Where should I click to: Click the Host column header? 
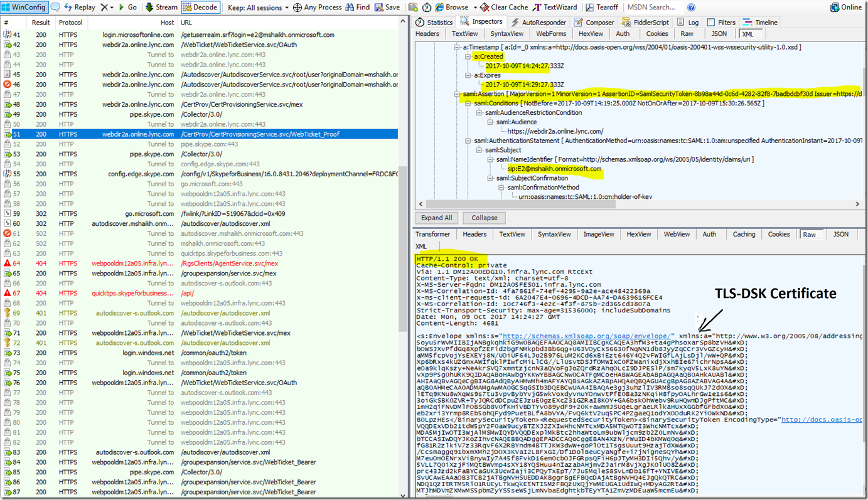[x=132, y=23]
